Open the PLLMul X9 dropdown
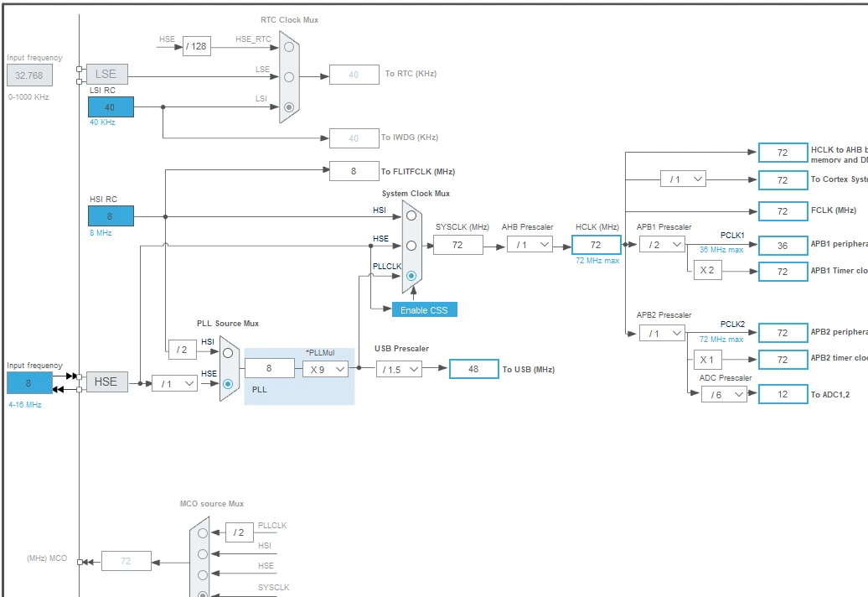Viewport: 868px width, 597px height. click(325, 370)
